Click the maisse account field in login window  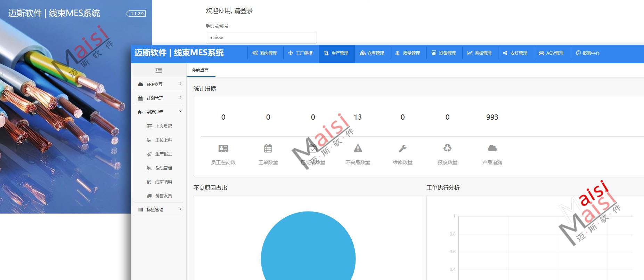(261, 37)
